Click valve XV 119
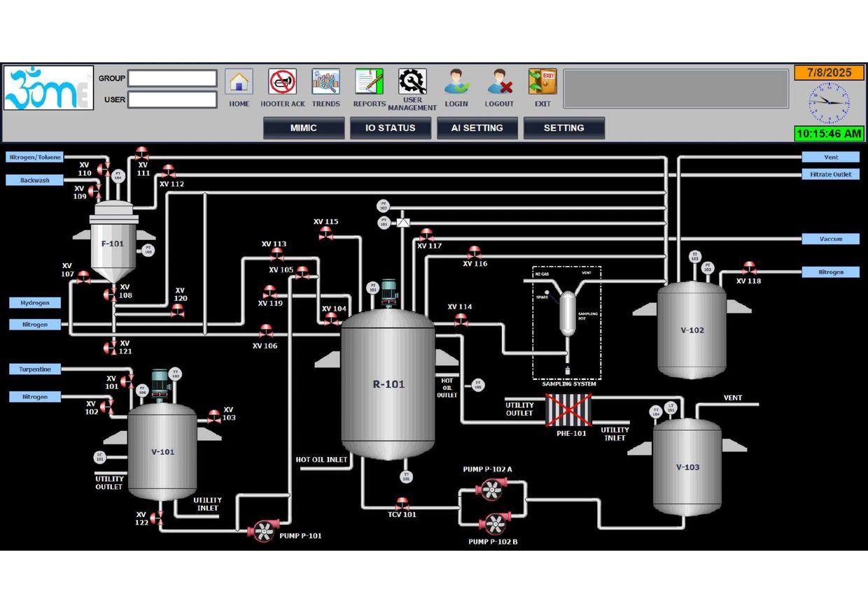 pos(270,292)
